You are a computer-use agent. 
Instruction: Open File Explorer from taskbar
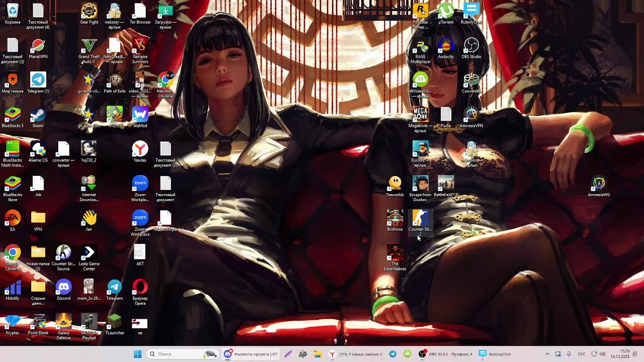[x=317, y=354]
